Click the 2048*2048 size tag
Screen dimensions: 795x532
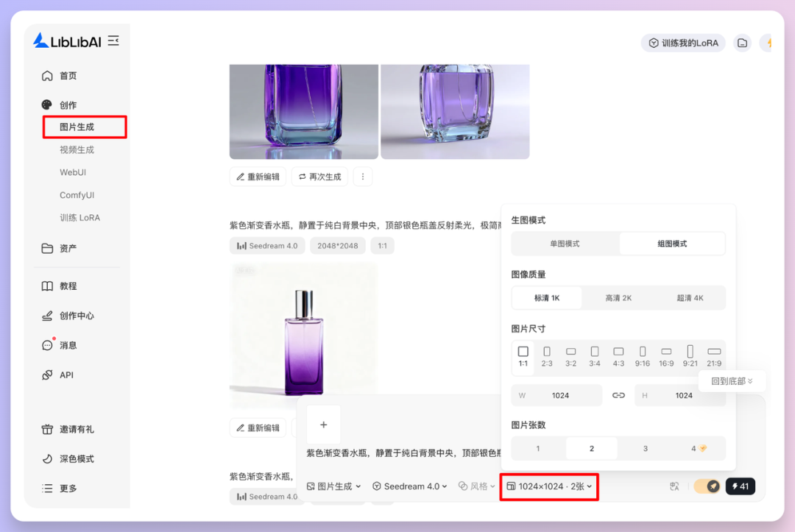[x=338, y=246]
